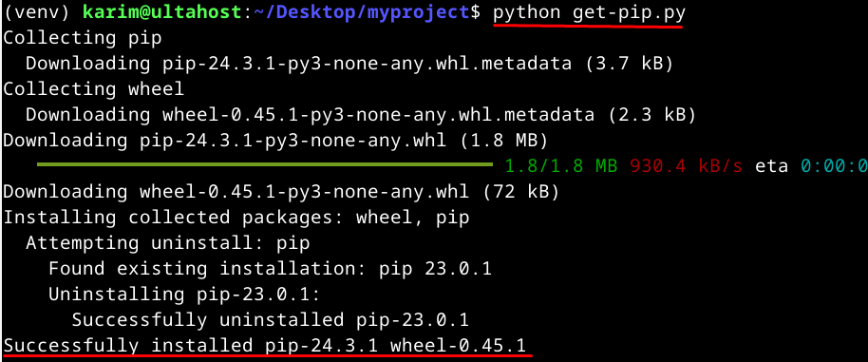Click the prompt 'karim@ultahost'
This screenshot has width=868, height=362.
pyautogui.click(x=162, y=13)
